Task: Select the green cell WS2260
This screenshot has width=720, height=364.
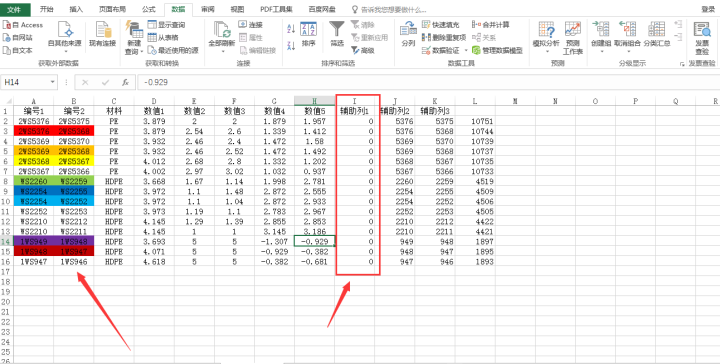Action: tap(34, 180)
